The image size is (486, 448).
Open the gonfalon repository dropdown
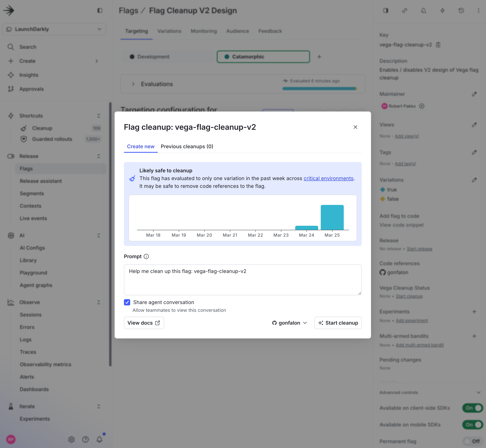point(289,323)
